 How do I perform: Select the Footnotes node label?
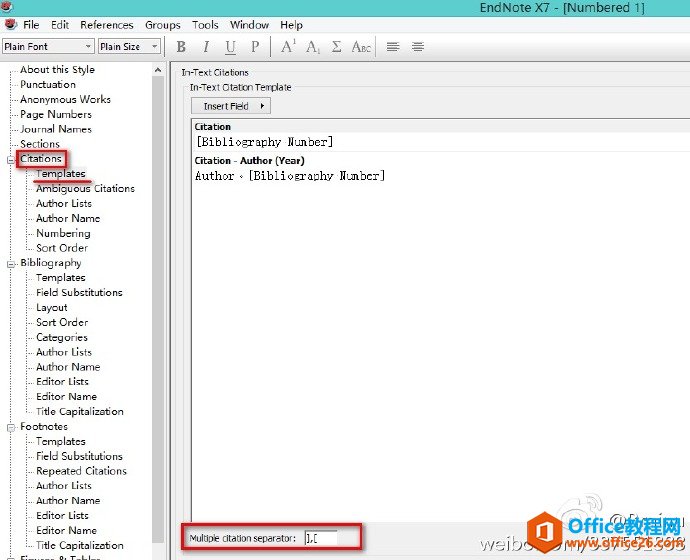click(x=44, y=427)
